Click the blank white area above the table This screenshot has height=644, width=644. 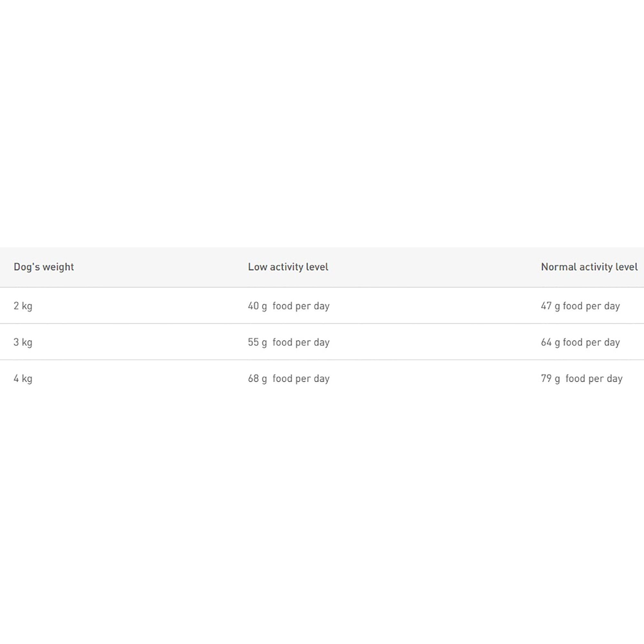[322, 123]
